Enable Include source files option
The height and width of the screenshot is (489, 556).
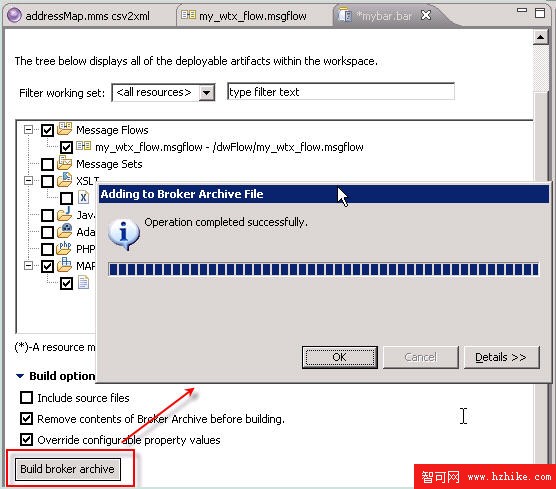(26, 398)
